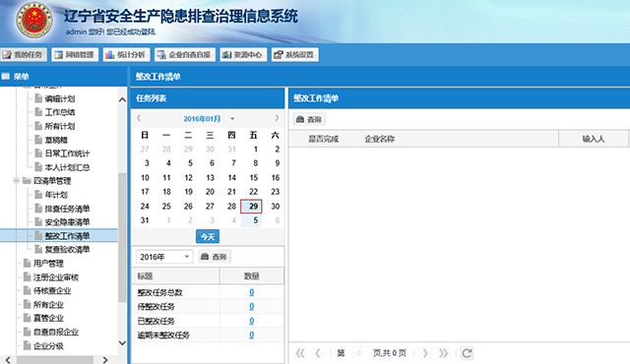
Task: Jump to first page icon in pager
Action: coord(299,353)
